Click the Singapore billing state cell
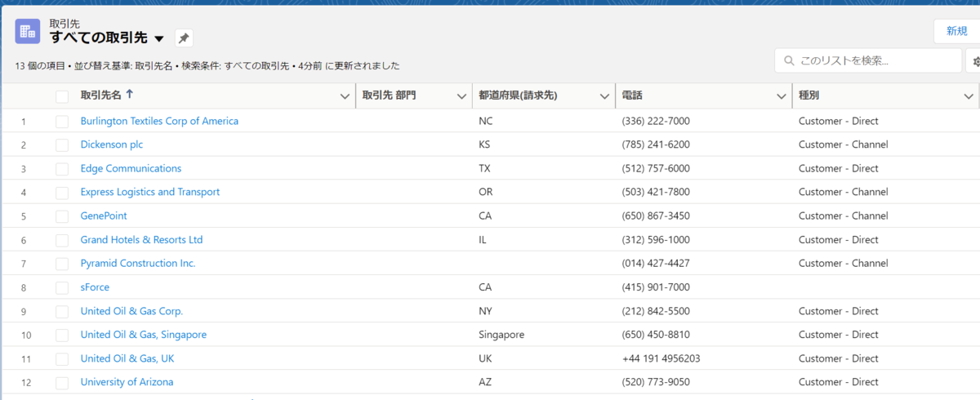Viewport: 980px width, 400px height. click(501, 334)
